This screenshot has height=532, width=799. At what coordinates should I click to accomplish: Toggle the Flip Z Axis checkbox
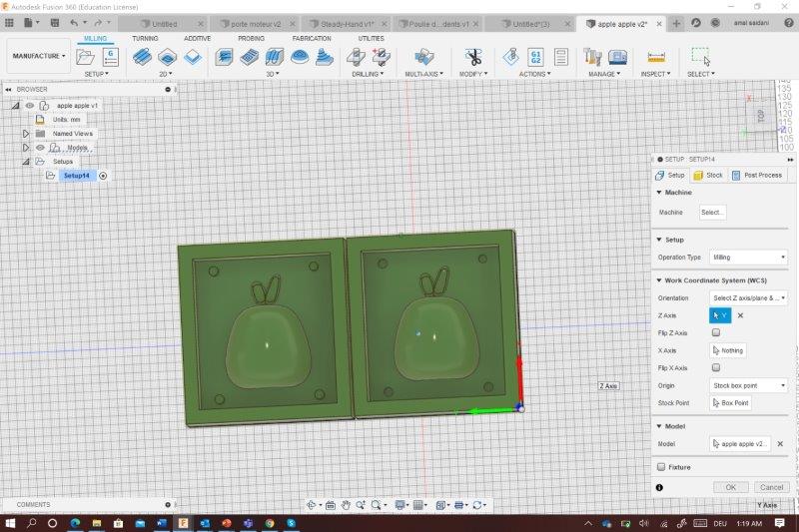tap(716, 332)
